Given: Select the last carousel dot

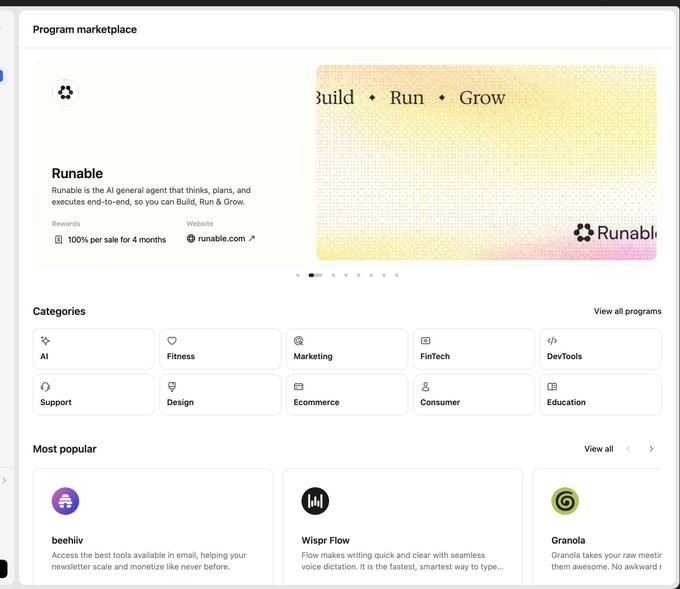Looking at the screenshot, I should (x=396, y=275).
